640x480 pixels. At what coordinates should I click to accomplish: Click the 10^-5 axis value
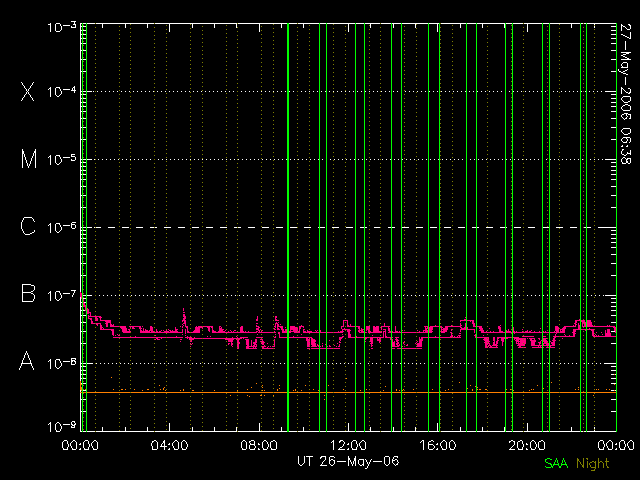[62, 159]
